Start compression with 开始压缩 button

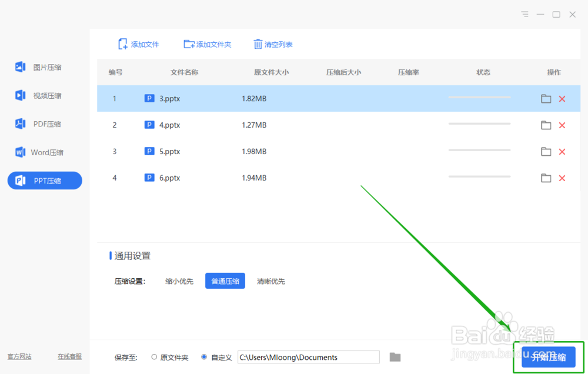pos(548,357)
